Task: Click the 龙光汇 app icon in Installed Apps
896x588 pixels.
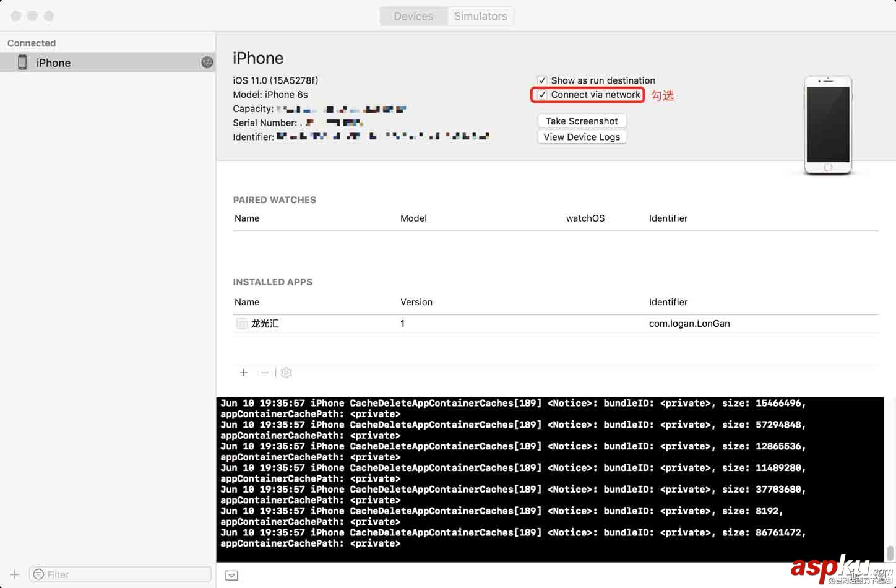Action: pos(241,323)
